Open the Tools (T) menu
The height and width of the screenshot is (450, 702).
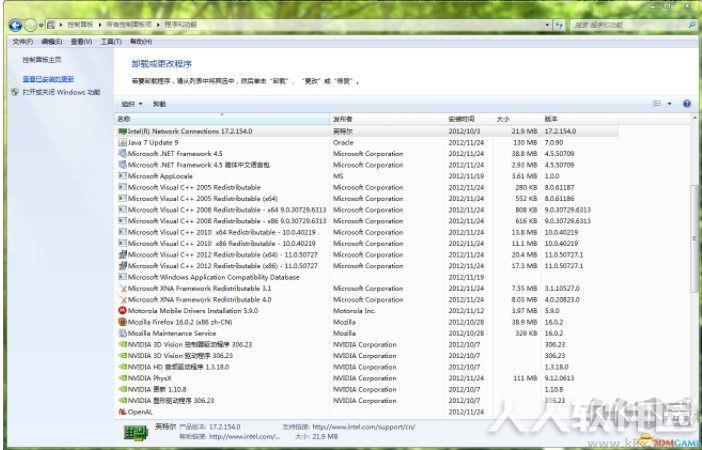click(x=111, y=42)
